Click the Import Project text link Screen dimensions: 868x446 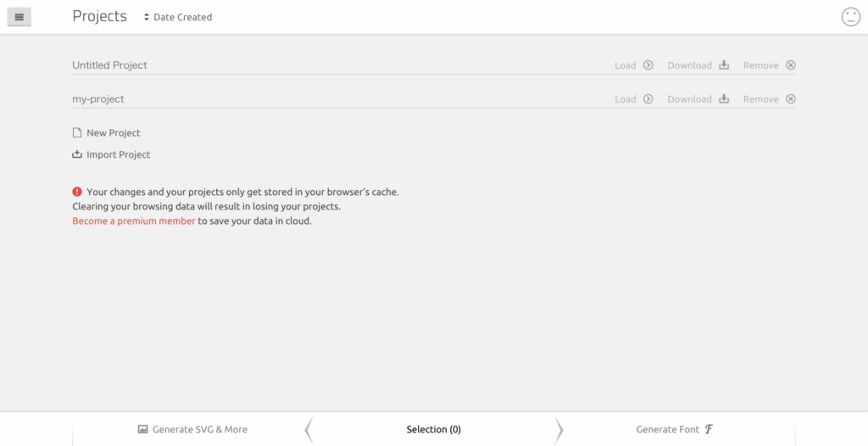119,155
